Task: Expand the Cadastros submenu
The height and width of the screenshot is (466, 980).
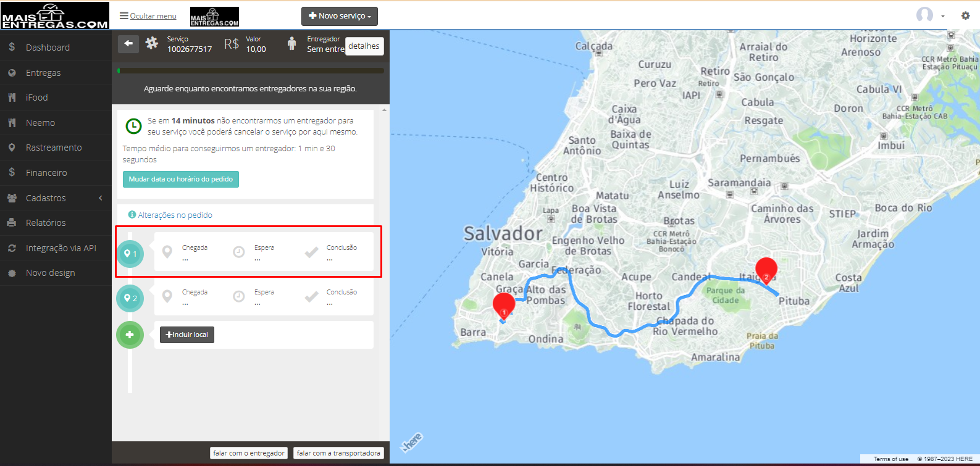Action: tap(56, 198)
